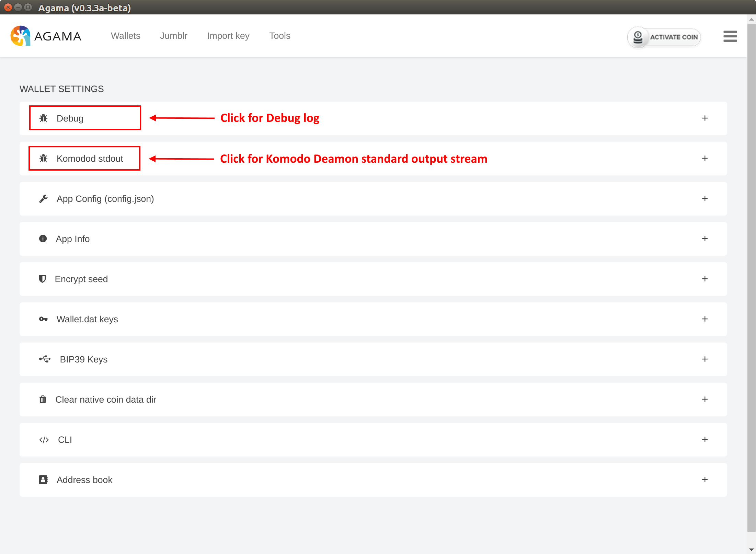
Task: Expand CLI plus sign
Action: (705, 439)
